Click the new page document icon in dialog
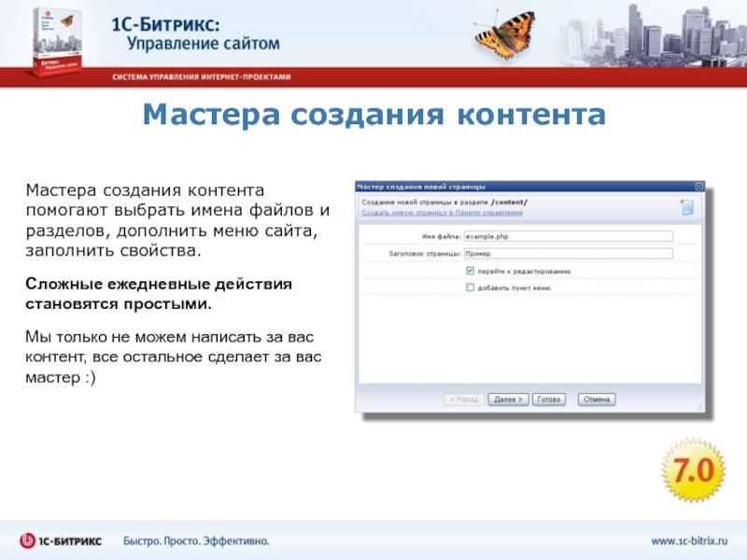 point(686,206)
